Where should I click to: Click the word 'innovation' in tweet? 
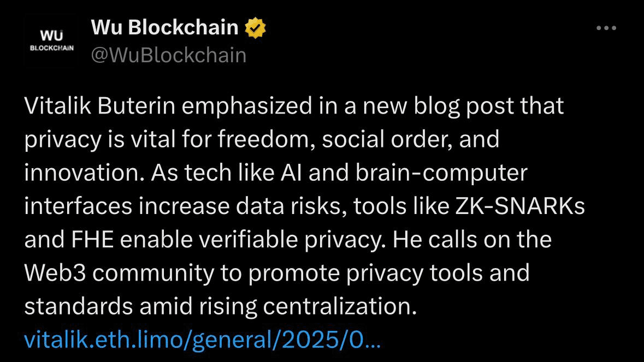[81, 173]
